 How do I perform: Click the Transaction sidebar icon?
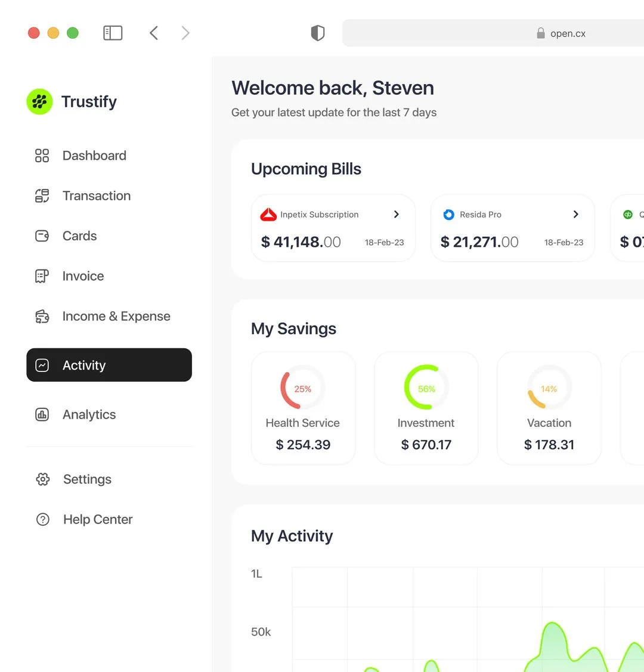pyautogui.click(x=42, y=196)
